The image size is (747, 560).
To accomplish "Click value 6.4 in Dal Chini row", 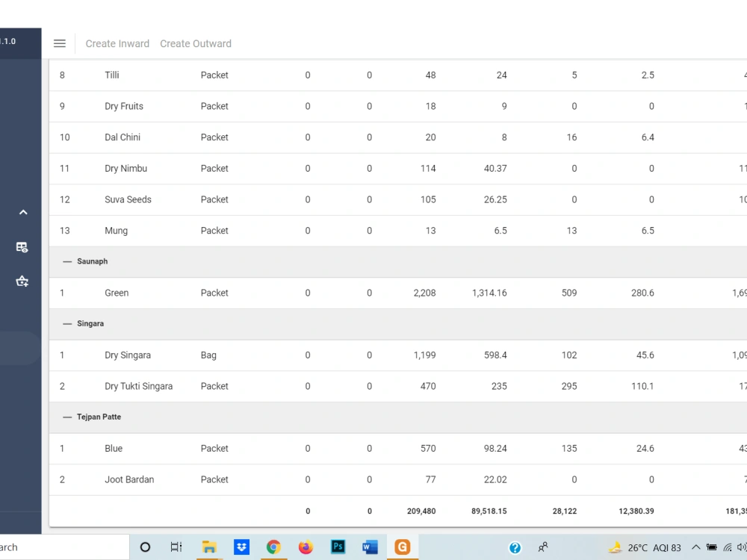I will click(x=648, y=137).
